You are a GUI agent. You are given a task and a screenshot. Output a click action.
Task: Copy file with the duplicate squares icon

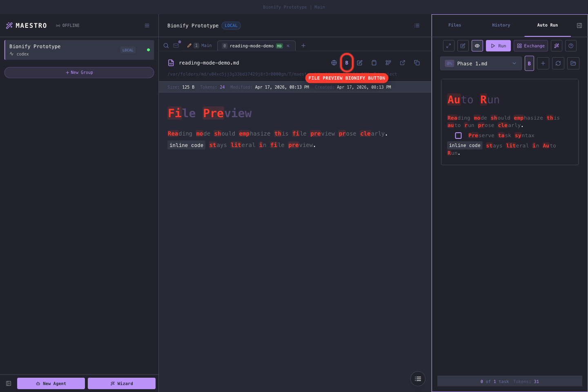click(x=417, y=63)
